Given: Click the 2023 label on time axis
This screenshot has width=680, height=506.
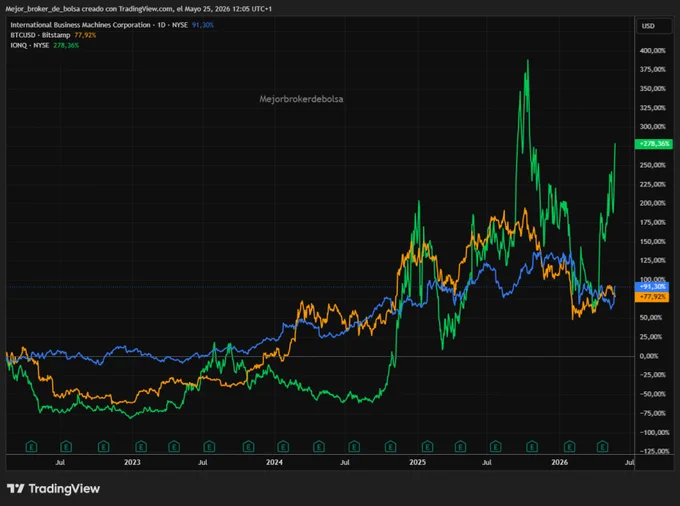Looking at the screenshot, I should [x=132, y=462].
